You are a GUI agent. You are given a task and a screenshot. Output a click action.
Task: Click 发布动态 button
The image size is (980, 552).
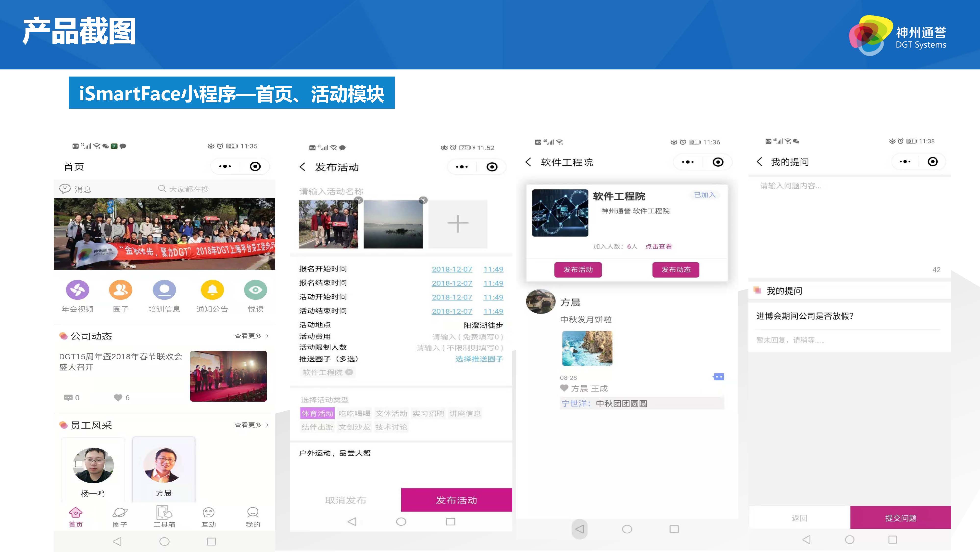676,270
